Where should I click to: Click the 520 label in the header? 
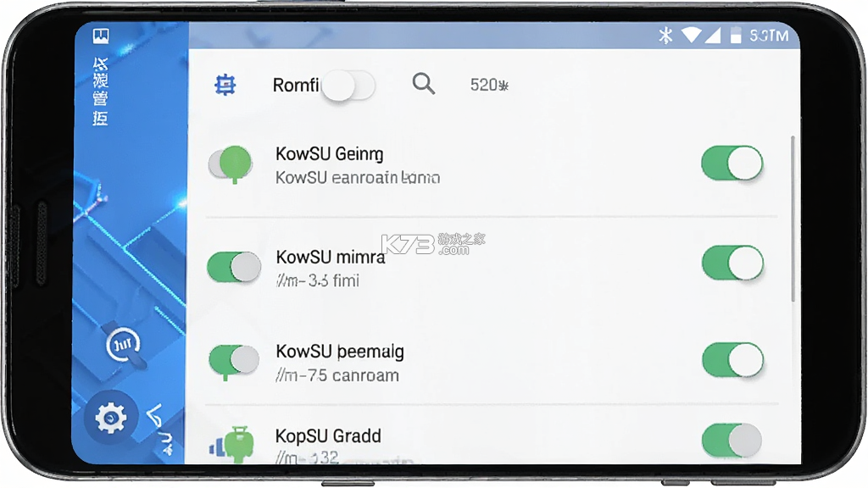[489, 85]
